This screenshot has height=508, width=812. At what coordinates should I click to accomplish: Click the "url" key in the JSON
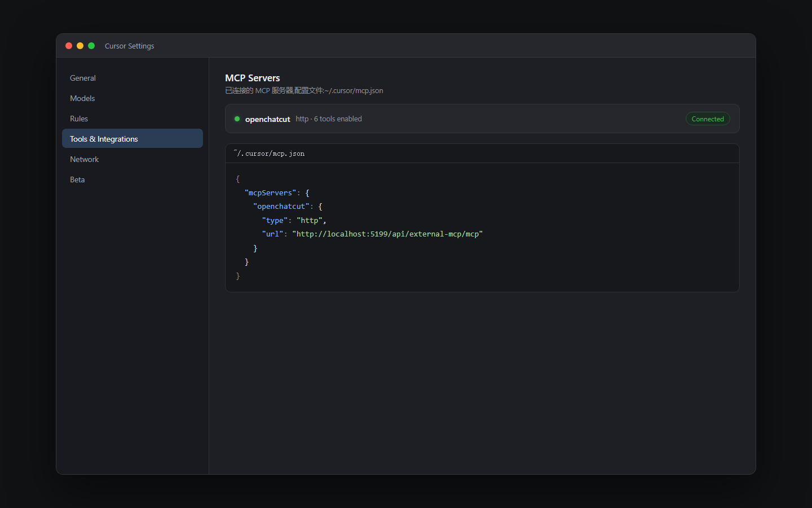(272, 234)
